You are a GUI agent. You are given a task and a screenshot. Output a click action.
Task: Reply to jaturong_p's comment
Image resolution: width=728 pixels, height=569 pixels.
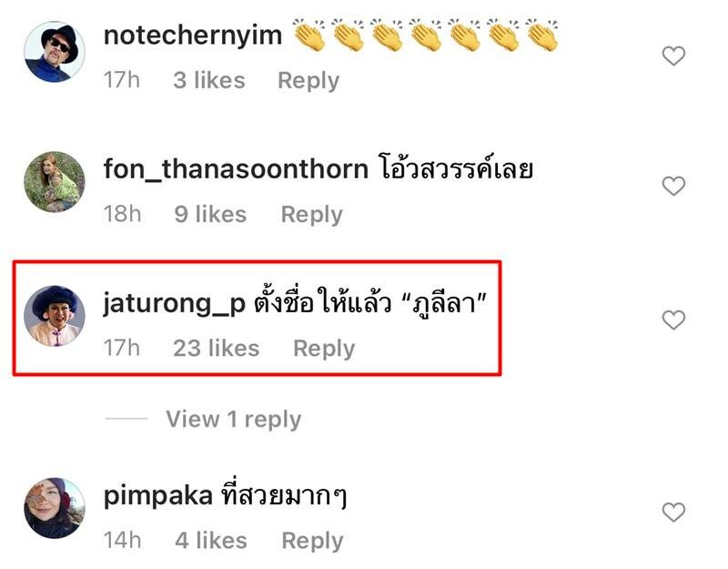pos(324,349)
